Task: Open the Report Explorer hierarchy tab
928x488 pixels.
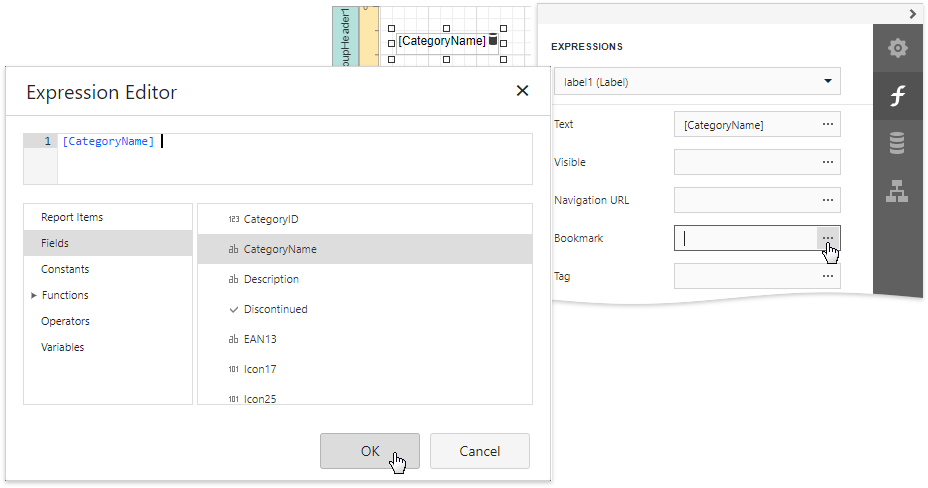Action: (897, 191)
